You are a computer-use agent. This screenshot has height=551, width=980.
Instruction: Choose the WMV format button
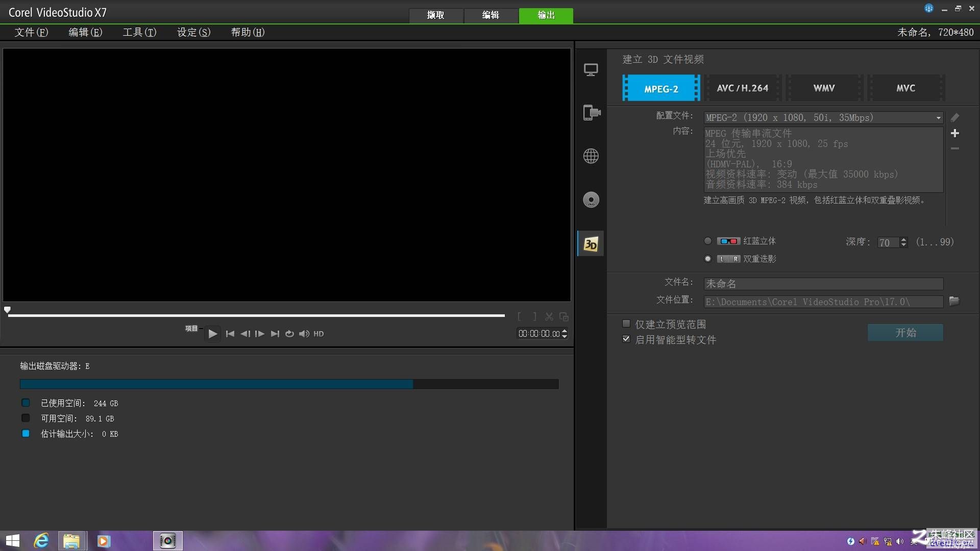point(824,88)
